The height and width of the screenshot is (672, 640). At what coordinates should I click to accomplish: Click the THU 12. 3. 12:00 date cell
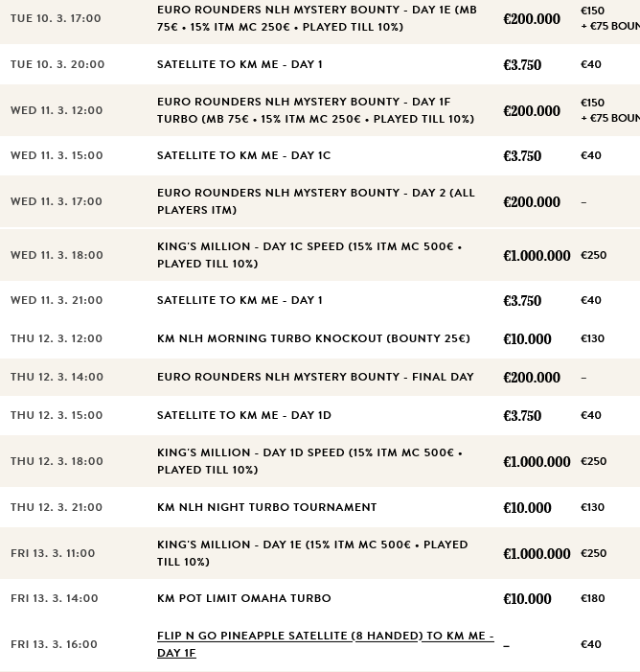56,338
